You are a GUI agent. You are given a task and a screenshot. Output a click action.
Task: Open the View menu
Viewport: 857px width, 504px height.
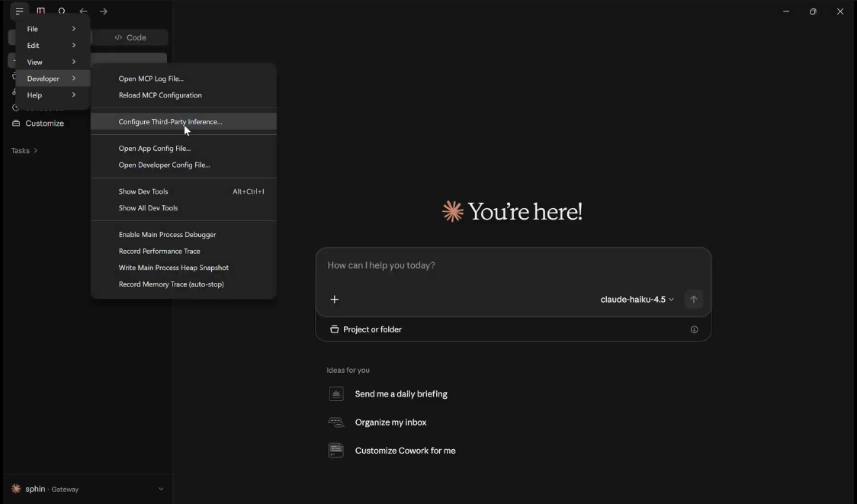[x=53, y=62]
